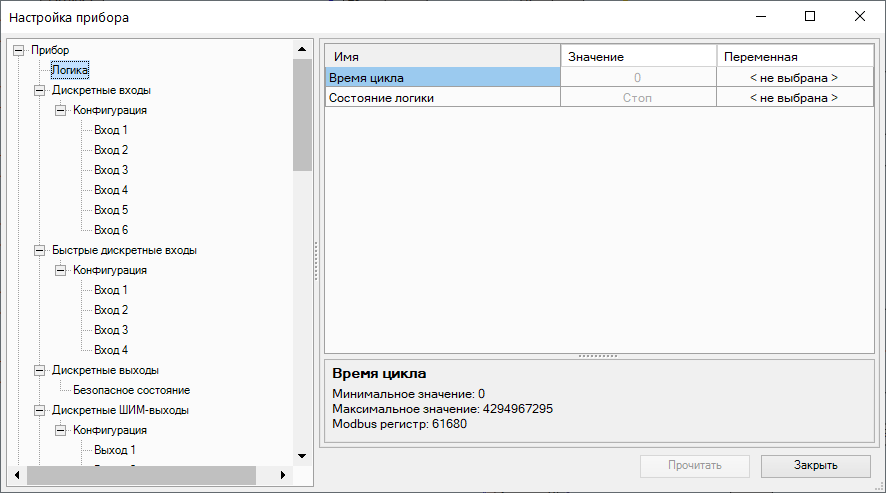Collapse the Дискретные ШИМ-выходы node
Image resolution: width=886 pixels, height=493 pixels.
point(39,410)
